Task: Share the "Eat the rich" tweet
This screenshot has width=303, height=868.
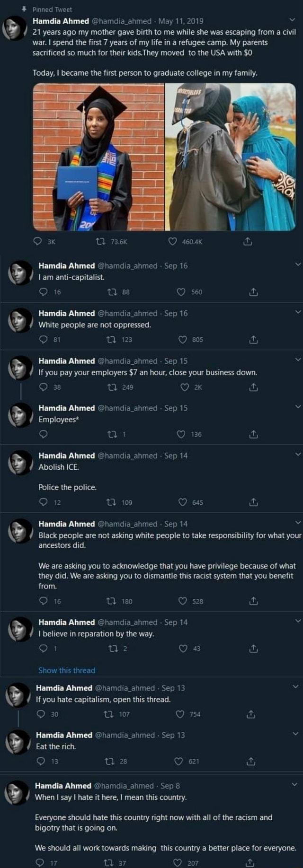Action: click(251, 761)
